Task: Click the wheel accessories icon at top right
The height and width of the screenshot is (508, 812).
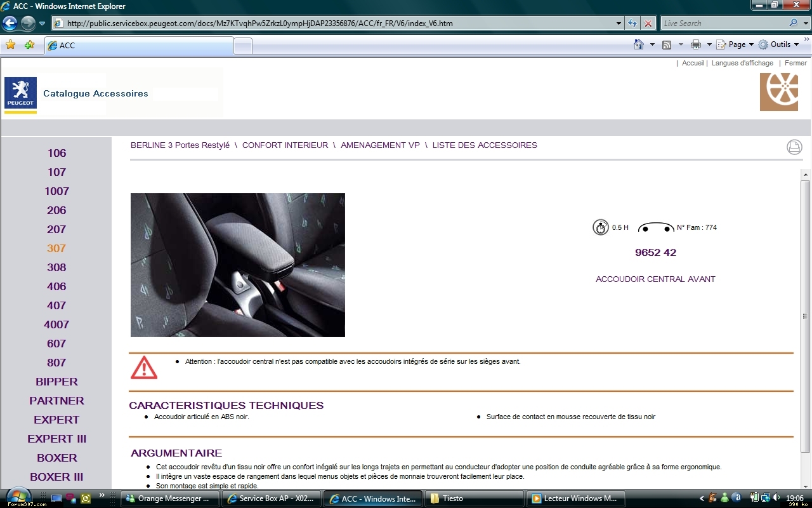Action: 779,92
